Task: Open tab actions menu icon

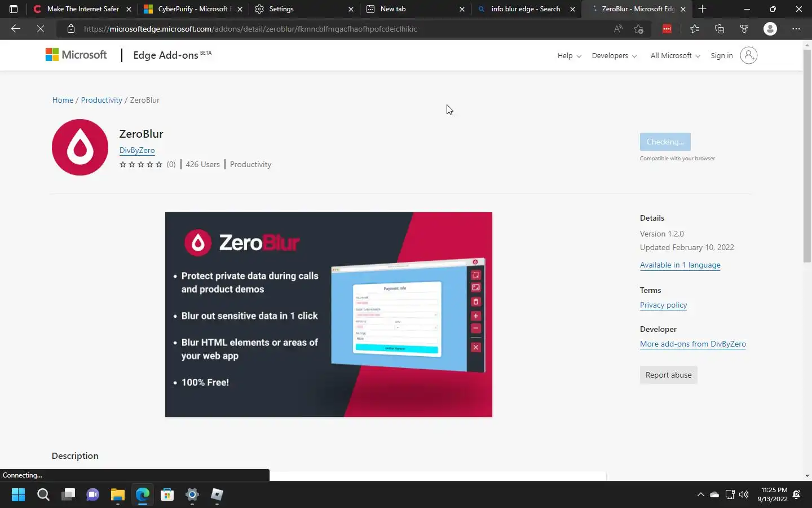Action: tap(14, 9)
